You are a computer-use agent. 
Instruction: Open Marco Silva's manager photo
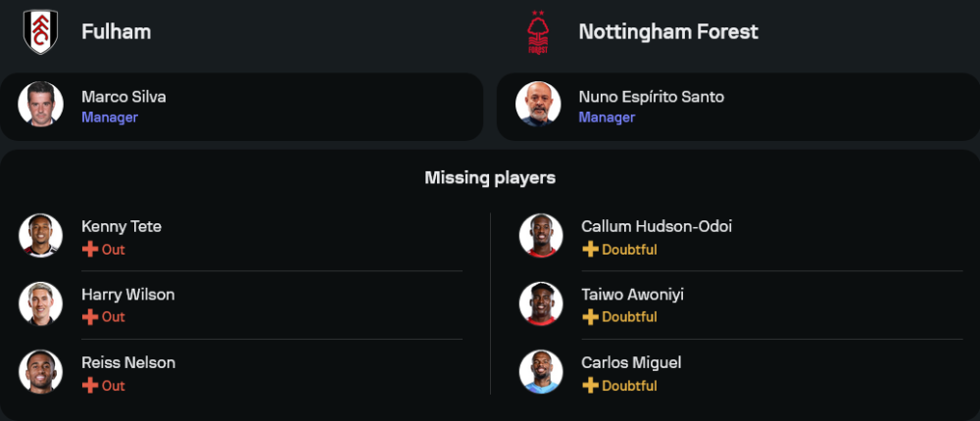[41, 104]
